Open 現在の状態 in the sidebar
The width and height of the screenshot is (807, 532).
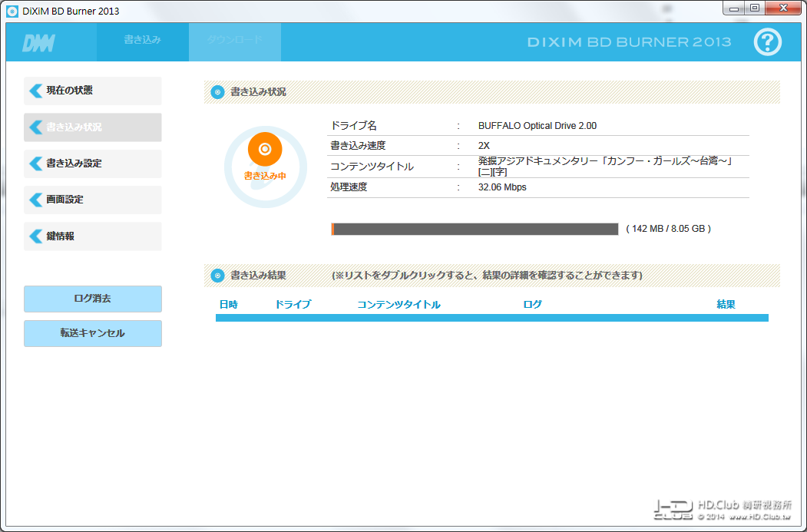tap(93, 91)
